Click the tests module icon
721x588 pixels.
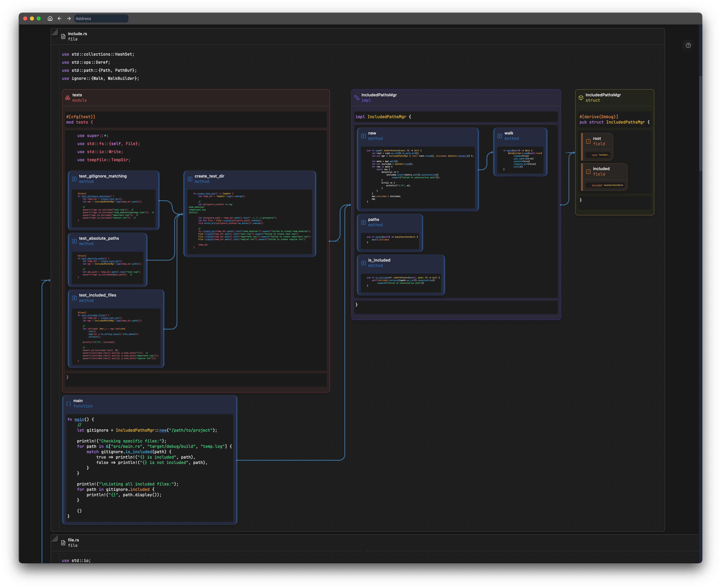[68, 98]
